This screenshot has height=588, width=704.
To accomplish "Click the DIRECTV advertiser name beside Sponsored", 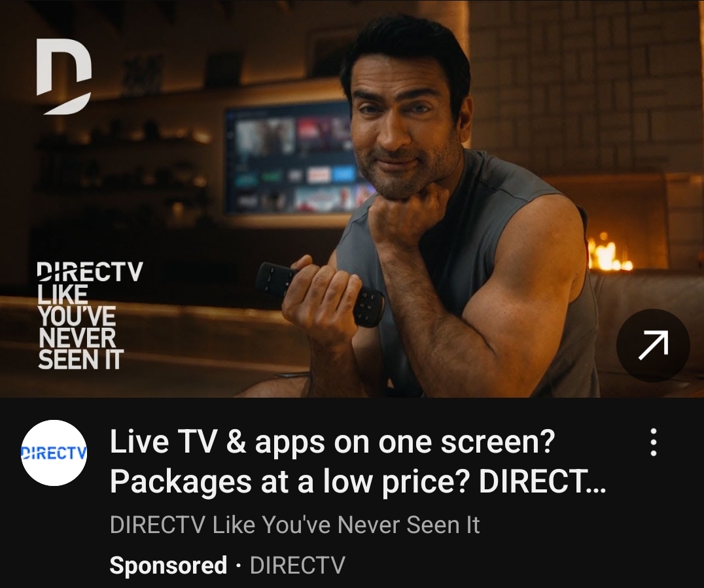I will point(298,564).
